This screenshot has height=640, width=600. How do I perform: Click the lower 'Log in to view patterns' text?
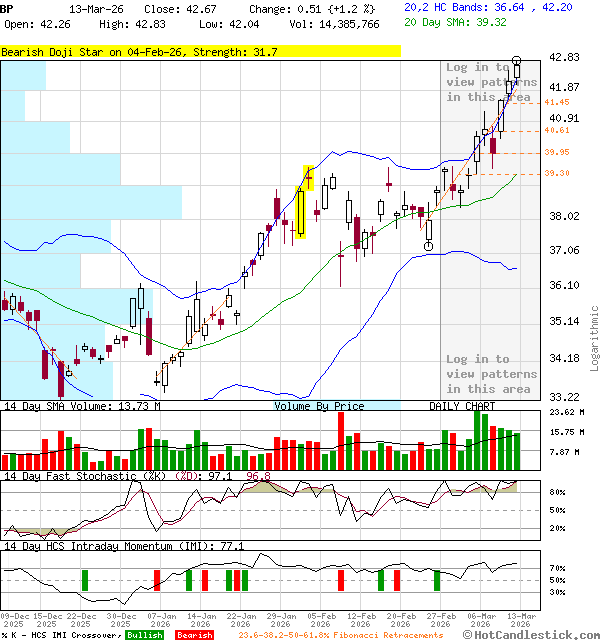491,374
